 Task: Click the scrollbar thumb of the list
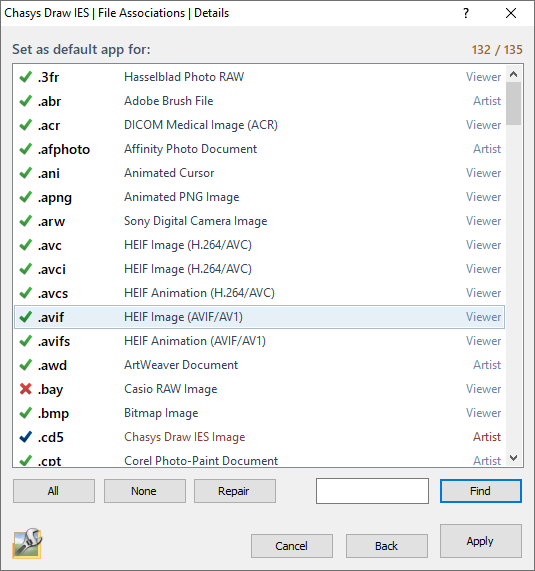514,103
